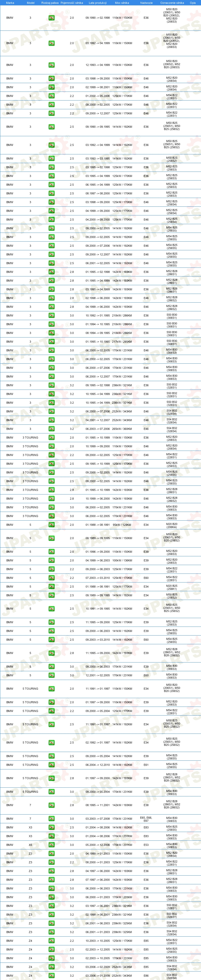The height and width of the screenshot is (980, 201).
Task: Click the fuel icon in 5 series 95kW / 129KM row
Action: (x=51, y=524)
